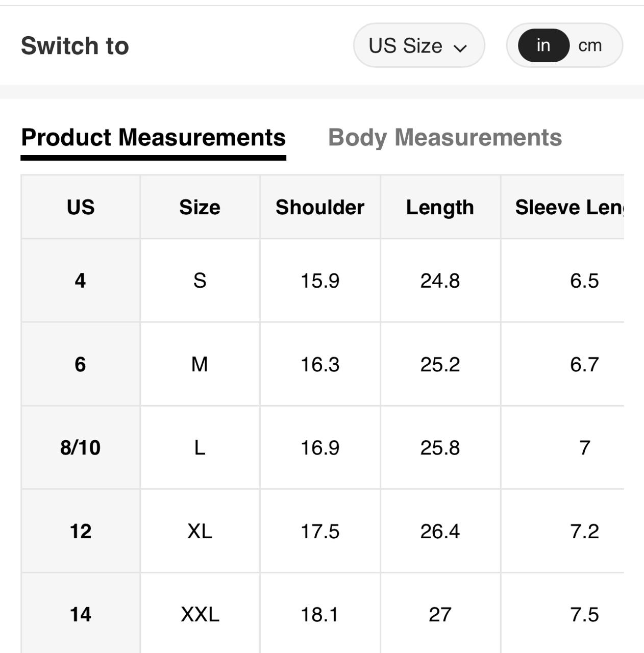Select the US size 8/10 row
The image size is (644, 653).
click(x=80, y=447)
